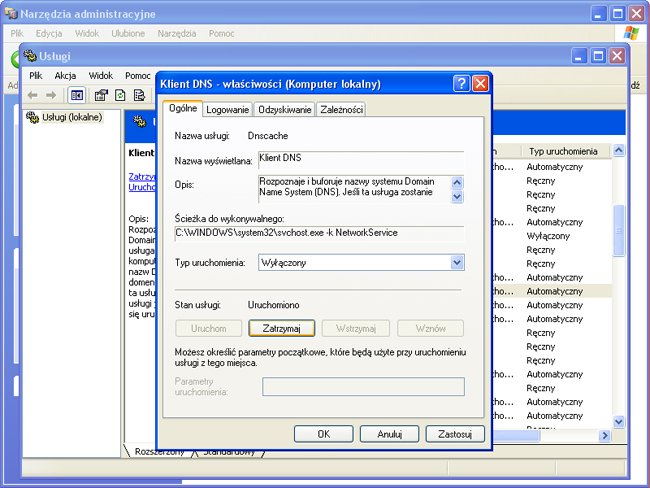Click the Dnscache service name text

pos(268,136)
